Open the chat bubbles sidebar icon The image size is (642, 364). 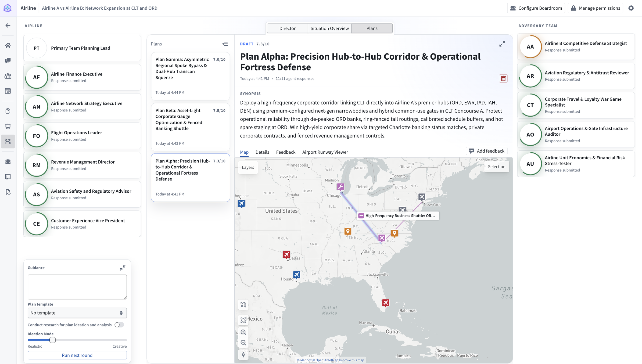coord(8,61)
